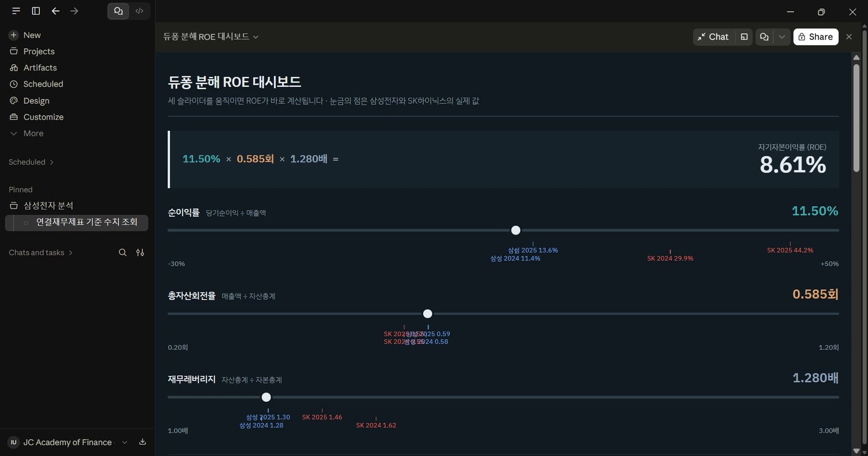The width and height of the screenshot is (868, 456).
Task: Click the 재무레버리지 slider handle
Action: click(x=266, y=397)
